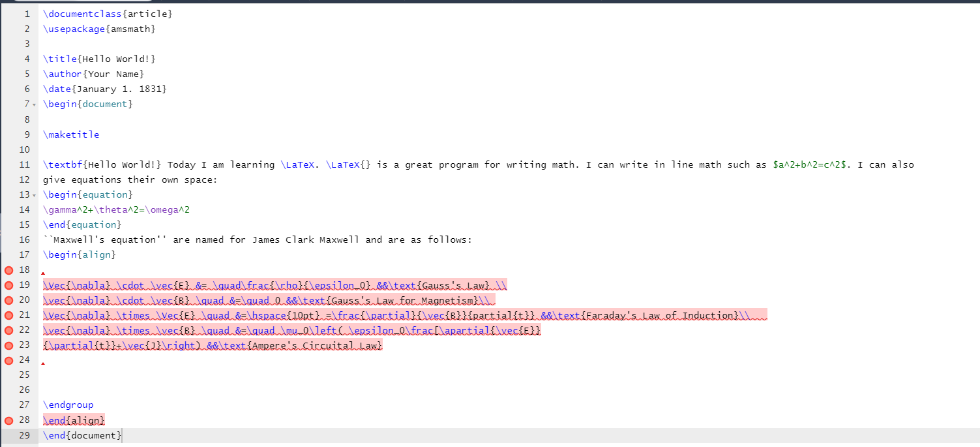Screen dimensions: 980x447
Task: Click the usepackage{amsmath} command
Action: (x=98, y=29)
